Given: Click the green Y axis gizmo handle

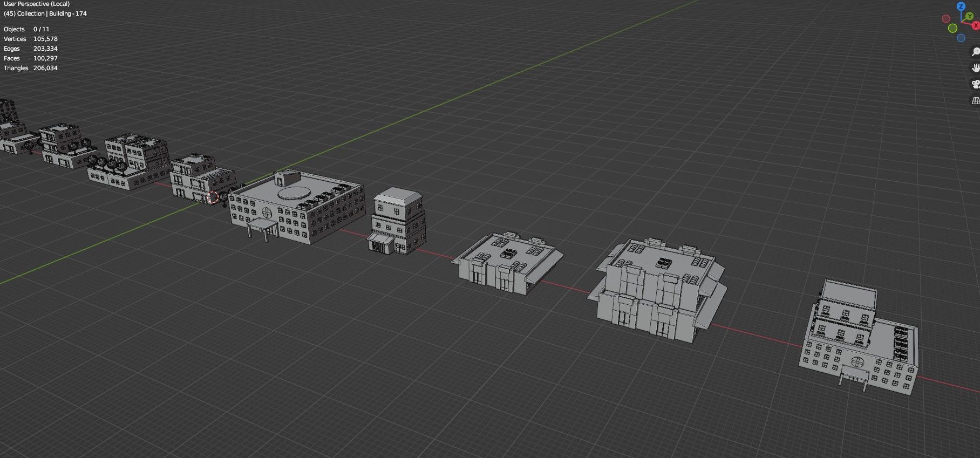Looking at the screenshot, I should pyautogui.click(x=970, y=17).
